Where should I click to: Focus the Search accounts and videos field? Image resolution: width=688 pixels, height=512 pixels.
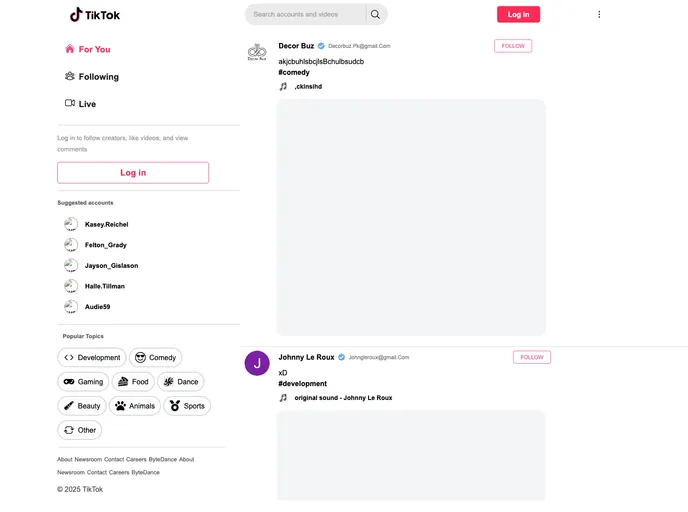coord(306,14)
